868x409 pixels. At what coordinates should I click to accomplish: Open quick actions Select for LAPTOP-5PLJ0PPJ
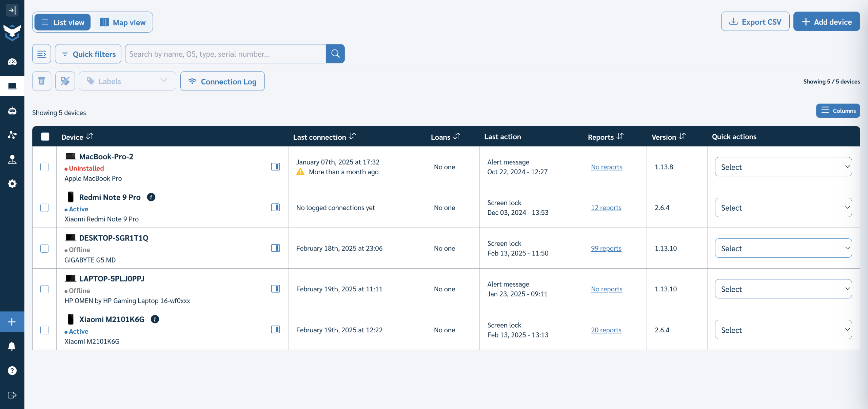click(x=783, y=289)
